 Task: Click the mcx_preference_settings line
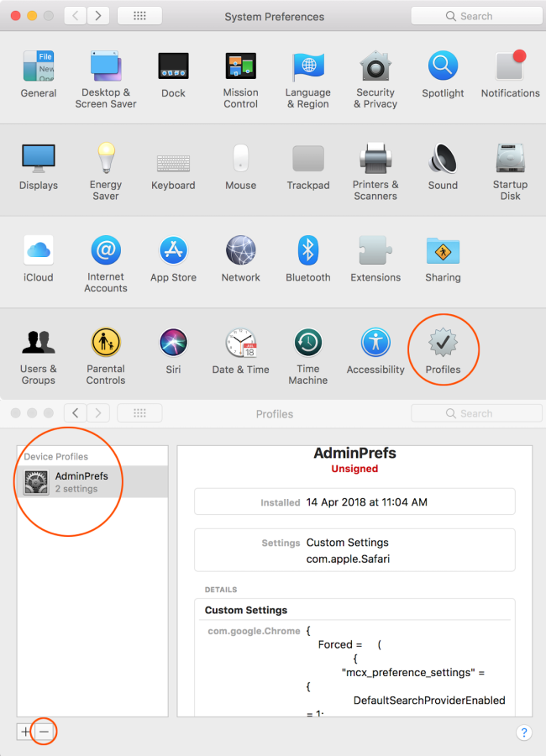(413, 672)
